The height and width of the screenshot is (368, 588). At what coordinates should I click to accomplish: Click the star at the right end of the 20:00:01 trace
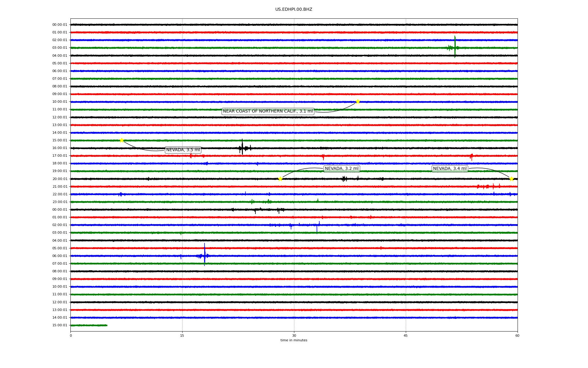click(x=511, y=179)
